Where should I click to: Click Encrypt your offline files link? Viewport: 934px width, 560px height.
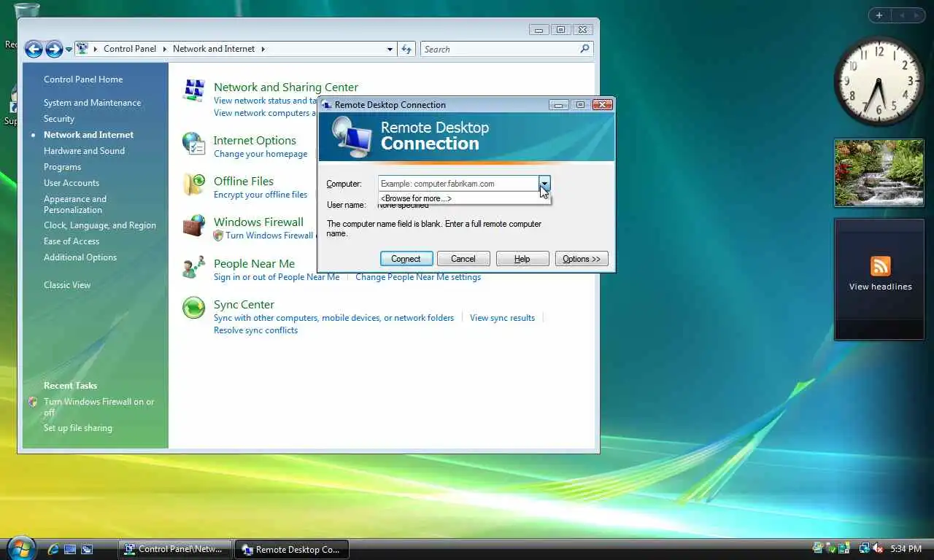260,195
